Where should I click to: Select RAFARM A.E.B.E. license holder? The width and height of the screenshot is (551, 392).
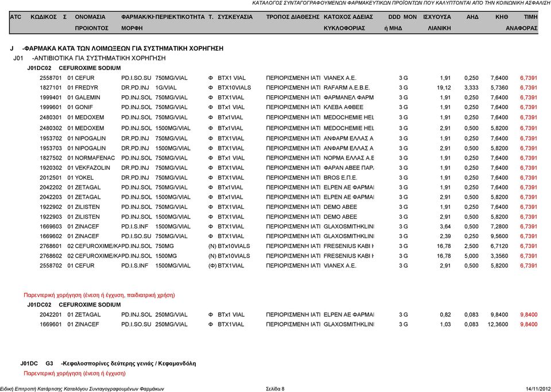pyautogui.click(x=347, y=88)
